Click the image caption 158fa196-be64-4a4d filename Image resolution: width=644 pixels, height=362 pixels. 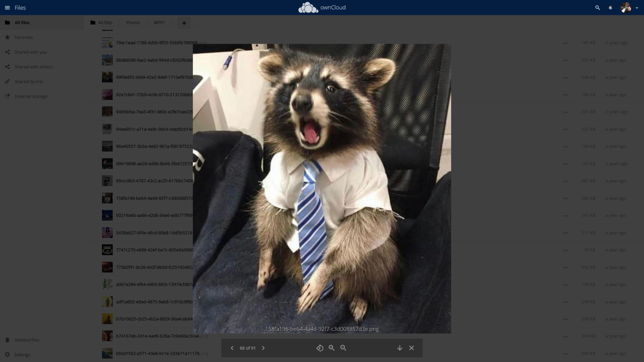coord(322,329)
